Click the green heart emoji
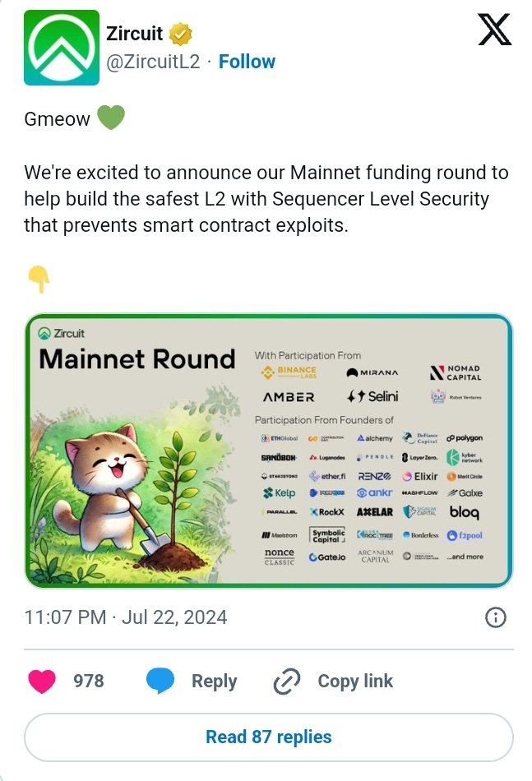This screenshot has width=532, height=781. (111, 119)
